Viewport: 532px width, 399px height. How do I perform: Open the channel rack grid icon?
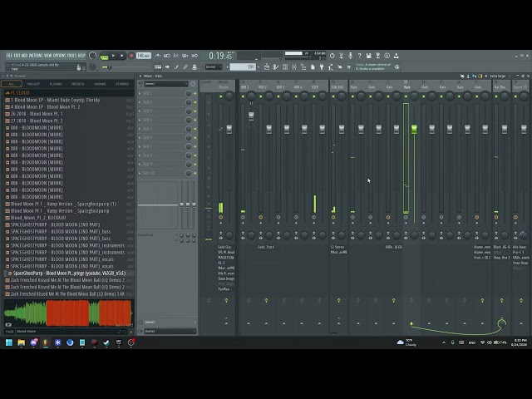point(285,67)
